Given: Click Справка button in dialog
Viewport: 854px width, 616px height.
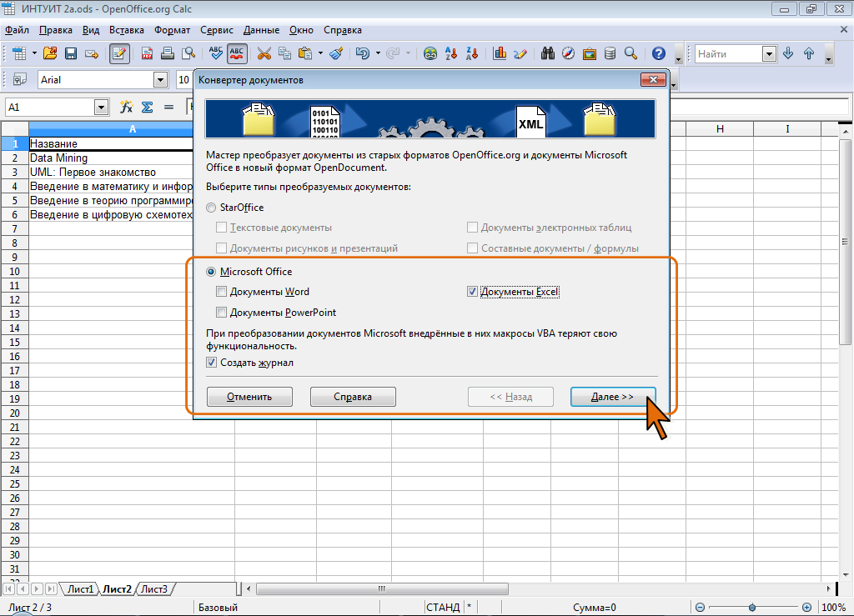Looking at the screenshot, I should [353, 397].
